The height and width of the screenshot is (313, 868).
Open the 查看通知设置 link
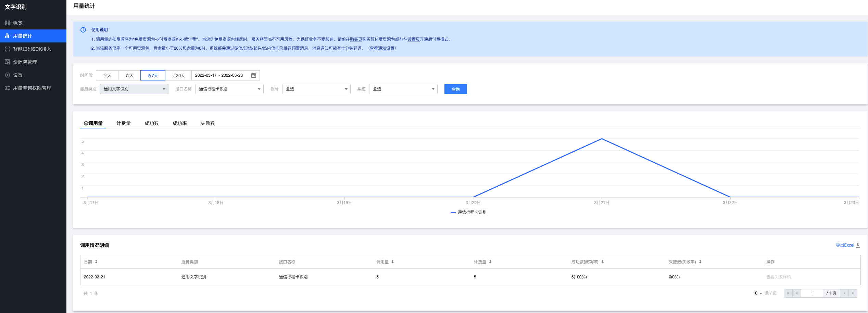pos(382,48)
